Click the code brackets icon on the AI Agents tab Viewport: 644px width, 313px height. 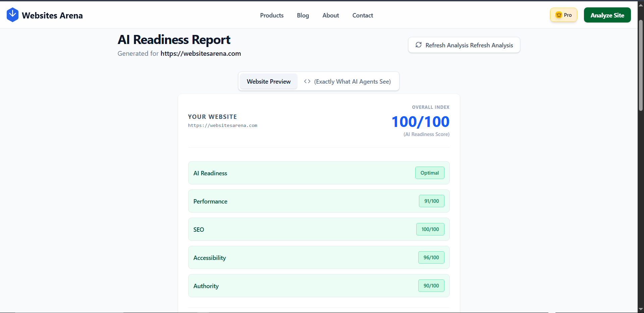click(x=307, y=81)
